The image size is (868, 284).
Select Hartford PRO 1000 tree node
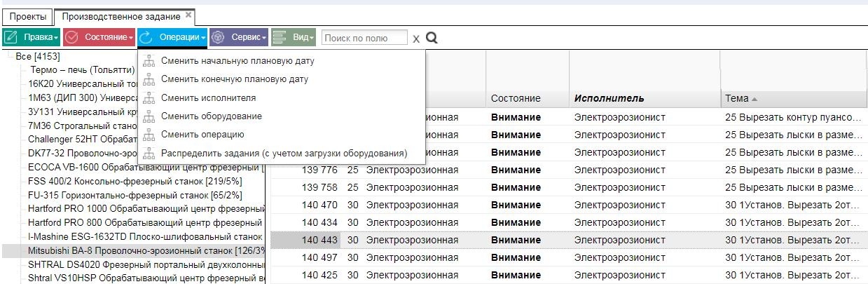click(146, 209)
